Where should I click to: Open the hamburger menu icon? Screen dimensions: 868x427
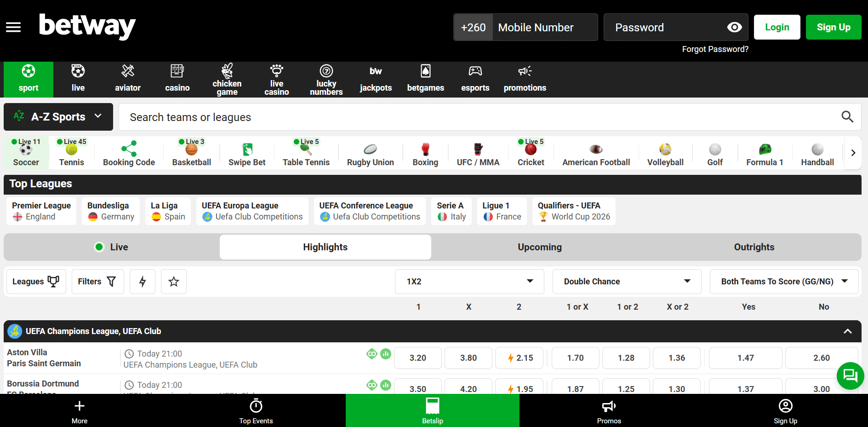tap(13, 27)
